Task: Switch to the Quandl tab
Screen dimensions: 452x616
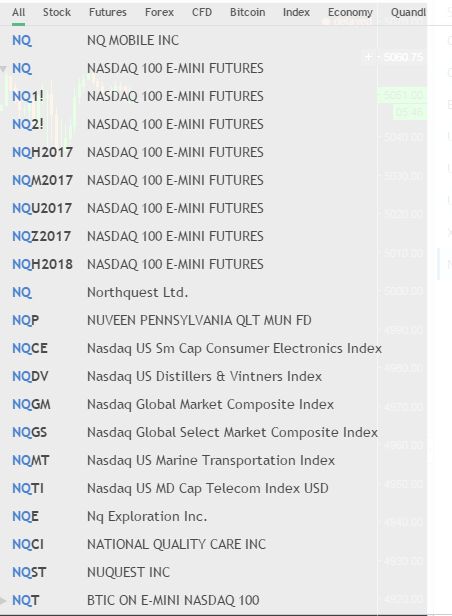Action: pyautogui.click(x=408, y=13)
